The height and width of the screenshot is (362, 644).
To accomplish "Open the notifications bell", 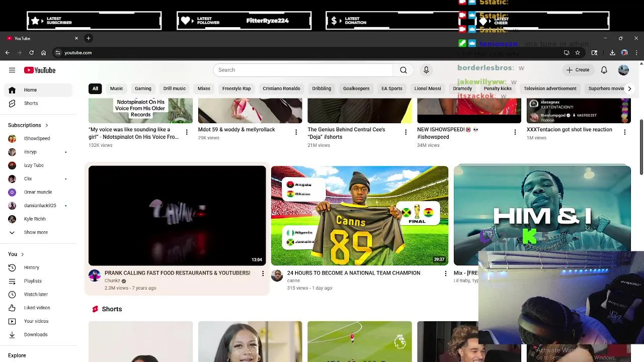I will (604, 70).
